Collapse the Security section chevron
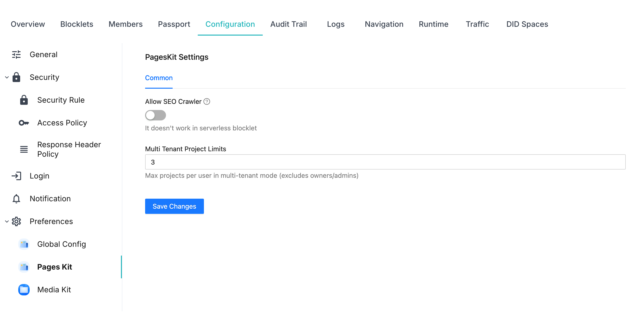644x321 pixels. (x=7, y=77)
